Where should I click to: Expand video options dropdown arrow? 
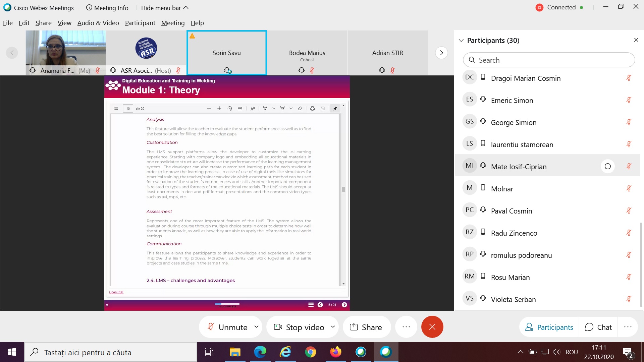(333, 326)
